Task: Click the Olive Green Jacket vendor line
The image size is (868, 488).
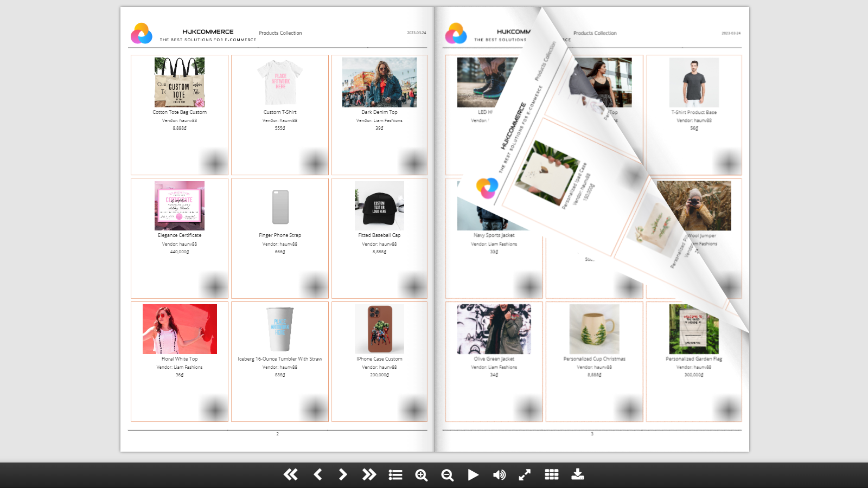Action: pyautogui.click(x=494, y=367)
